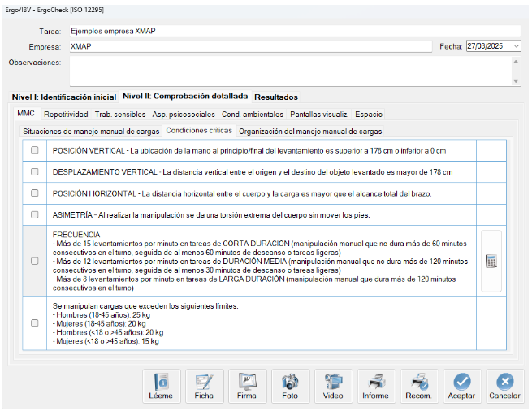Image resolution: width=532 pixels, height=411 pixels.
Task: Check the ASIMETRÍA condition
Action: [35, 214]
